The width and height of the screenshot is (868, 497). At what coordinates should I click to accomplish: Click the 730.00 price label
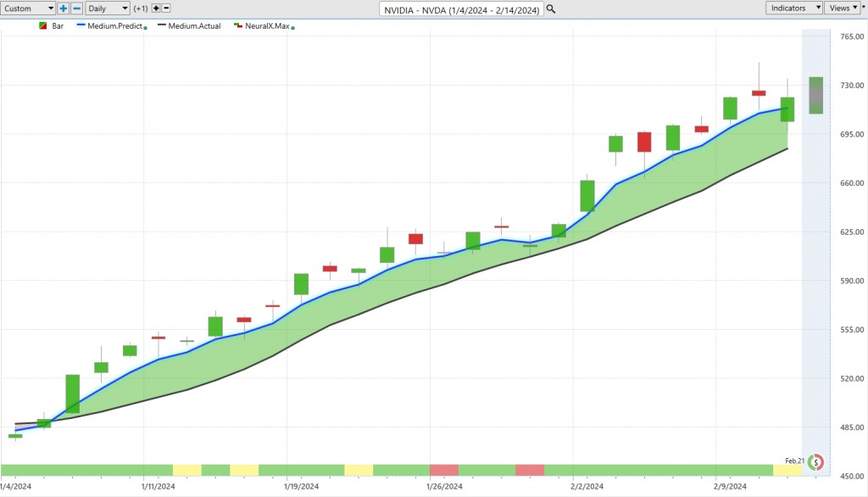[851, 86]
